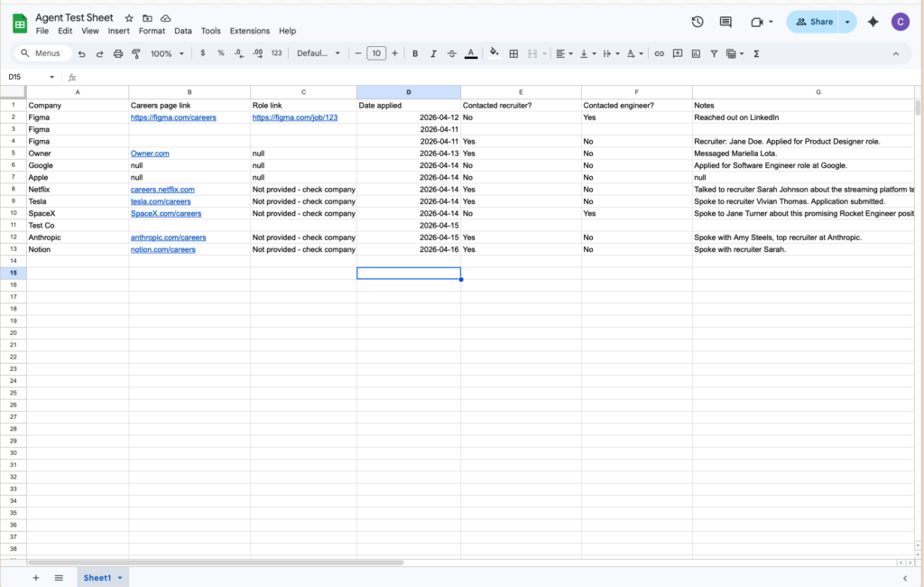The height and width of the screenshot is (587, 924).
Task: Open the tesla.com/careers link
Action: [161, 201]
